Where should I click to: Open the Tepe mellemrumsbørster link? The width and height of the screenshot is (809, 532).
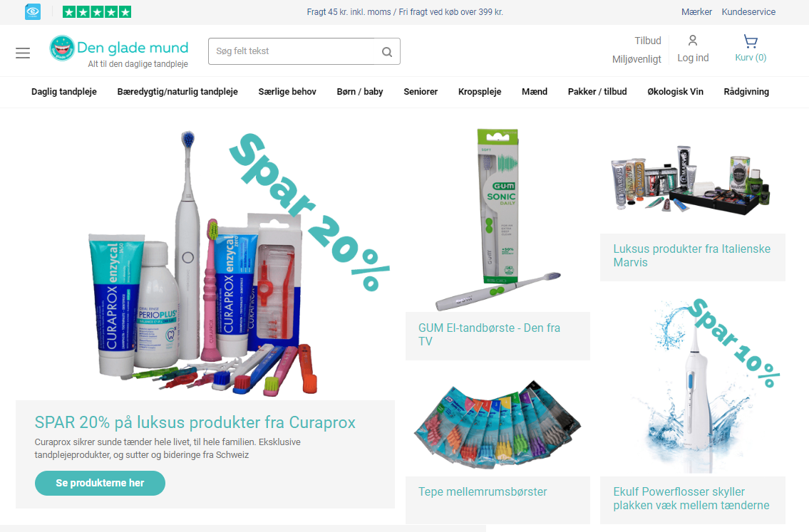pos(483,492)
